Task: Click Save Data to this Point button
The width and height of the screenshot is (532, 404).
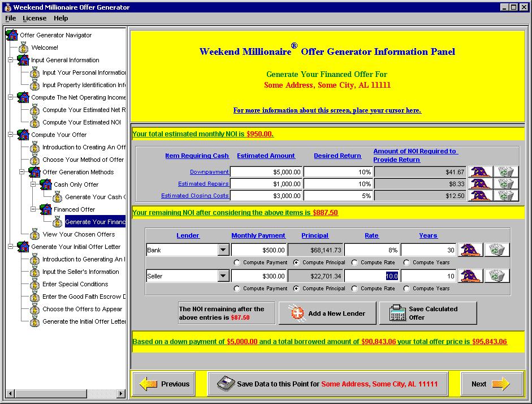Action: [328, 384]
